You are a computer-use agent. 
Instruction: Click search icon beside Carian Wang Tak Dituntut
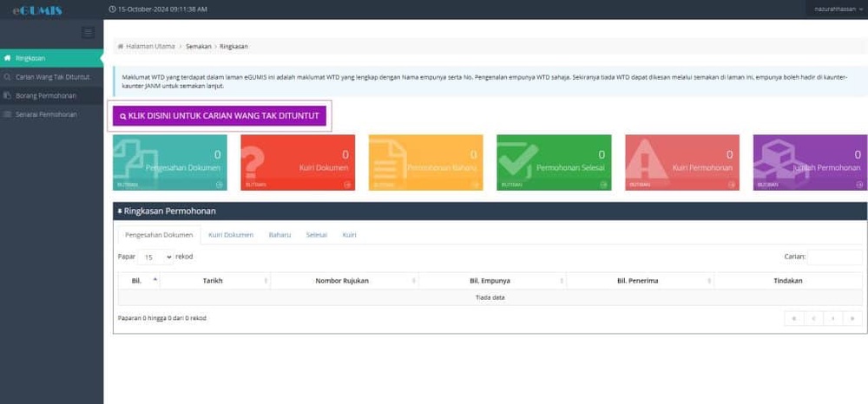pyautogui.click(x=7, y=77)
